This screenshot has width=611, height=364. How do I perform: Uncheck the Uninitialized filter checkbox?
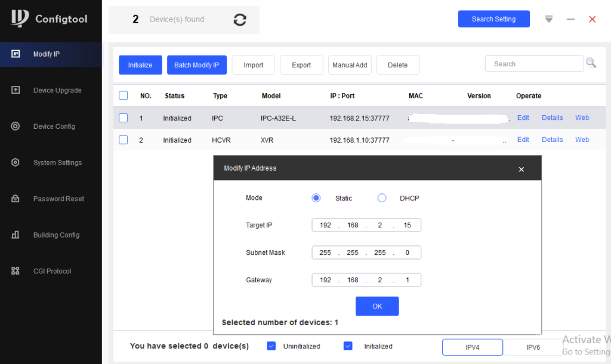click(x=271, y=346)
